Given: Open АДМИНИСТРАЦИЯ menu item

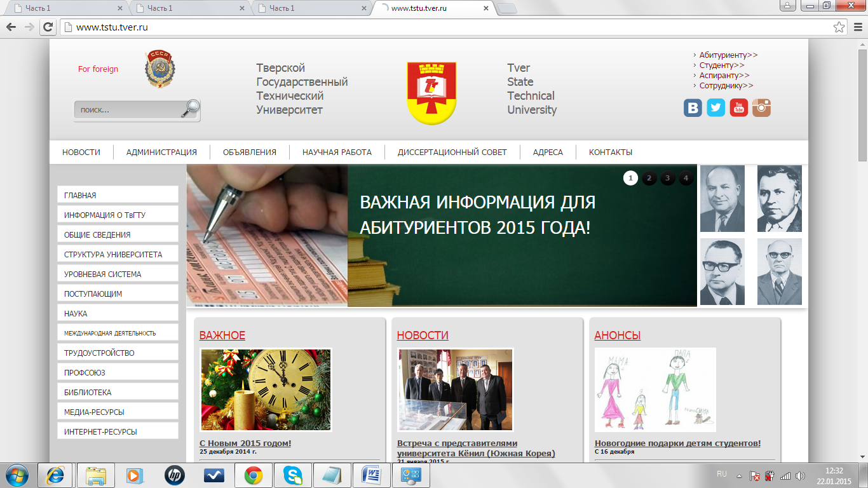Looking at the screenshot, I should click(x=161, y=152).
